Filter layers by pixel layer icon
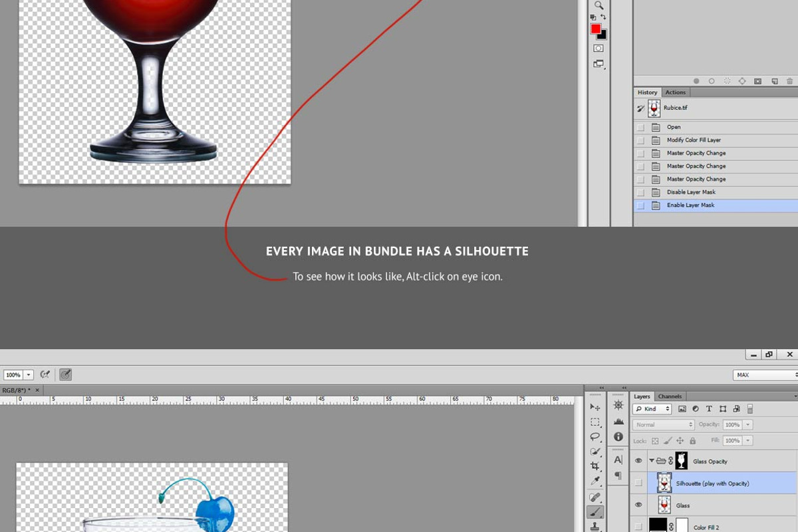The height and width of the screenshot is (532, 798). click(x=682, y=409)
